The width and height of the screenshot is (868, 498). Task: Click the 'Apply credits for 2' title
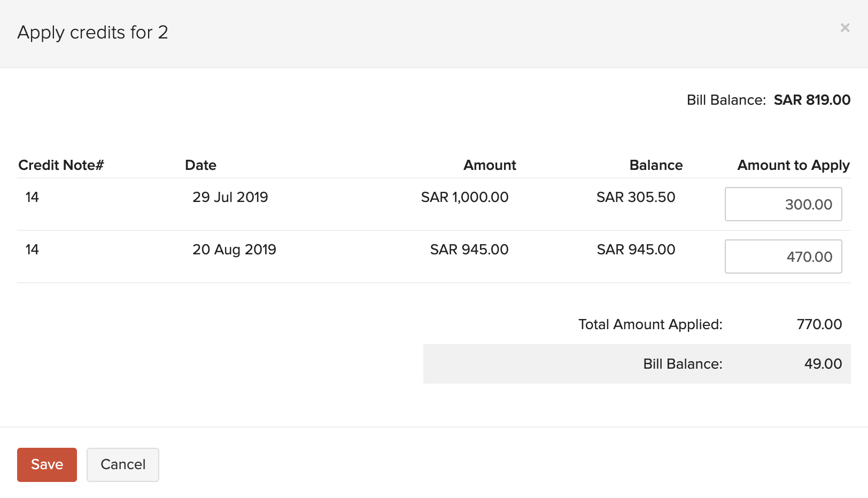click(92, 33)
